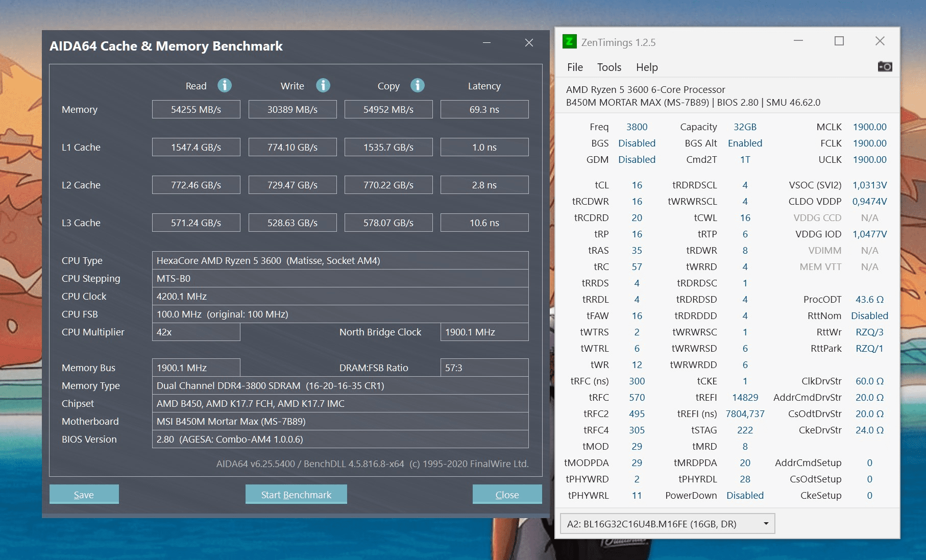
Task: Click the L3 Cache latency 10.6 ns
Action: click(x=484, y=223)
